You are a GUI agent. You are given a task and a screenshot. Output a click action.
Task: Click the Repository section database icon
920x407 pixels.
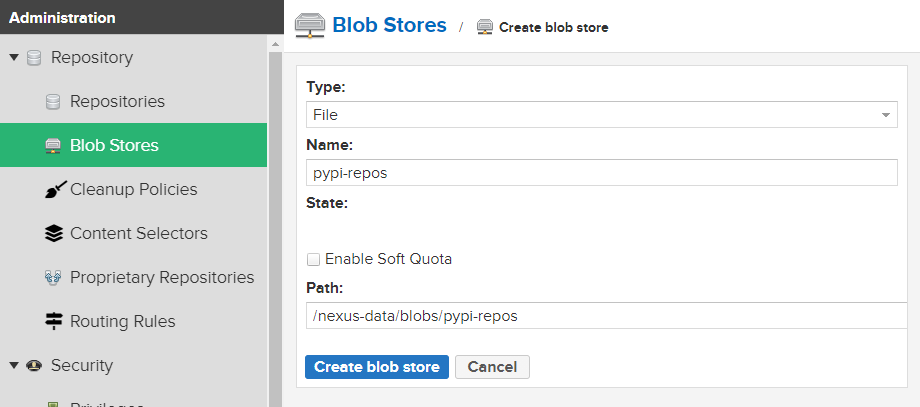[34, 57]
